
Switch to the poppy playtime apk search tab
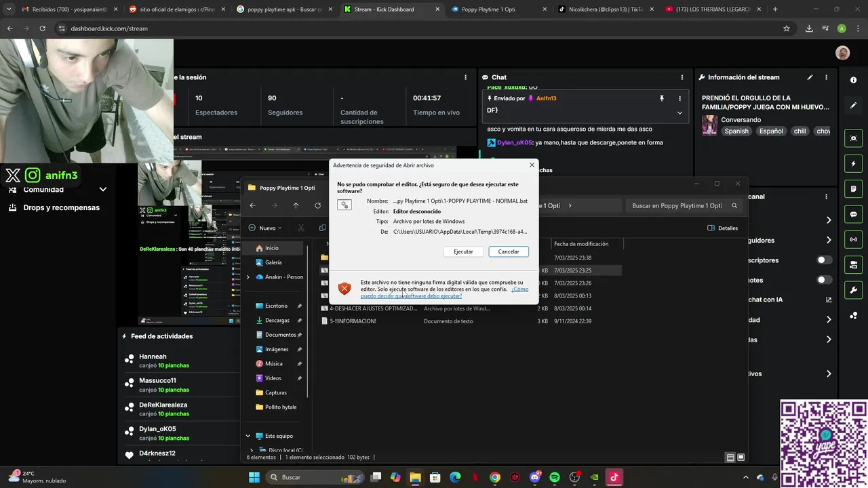(283, 9)
